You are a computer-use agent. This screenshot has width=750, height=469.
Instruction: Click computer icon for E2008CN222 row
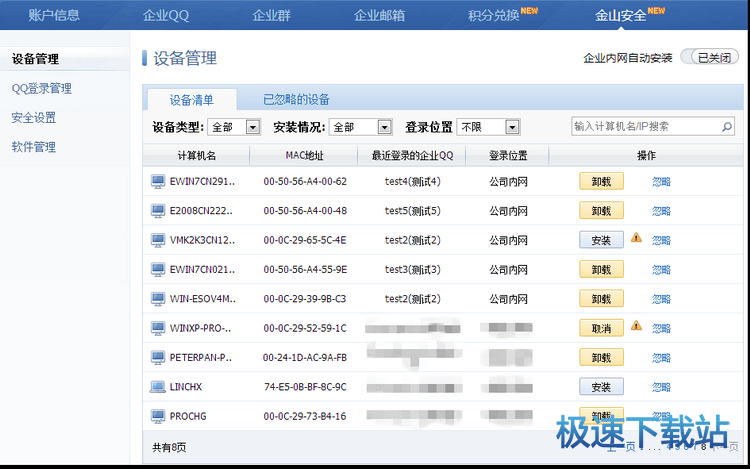coord(158,211)
